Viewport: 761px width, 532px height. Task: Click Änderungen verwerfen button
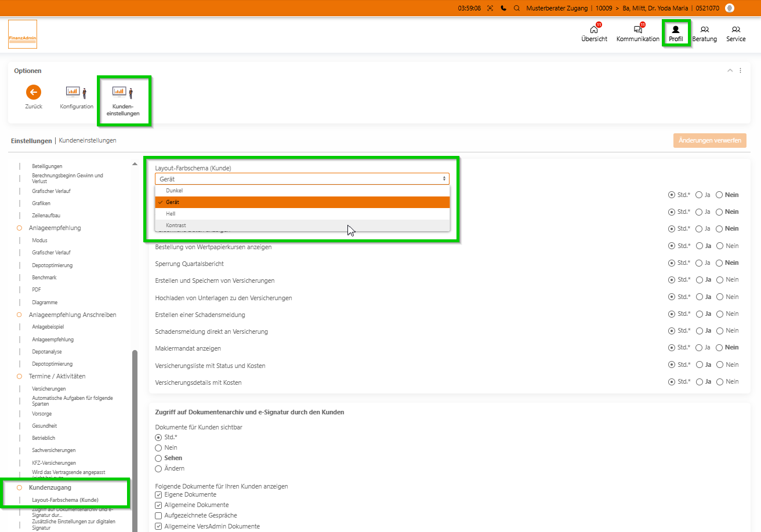pos(709,141)
